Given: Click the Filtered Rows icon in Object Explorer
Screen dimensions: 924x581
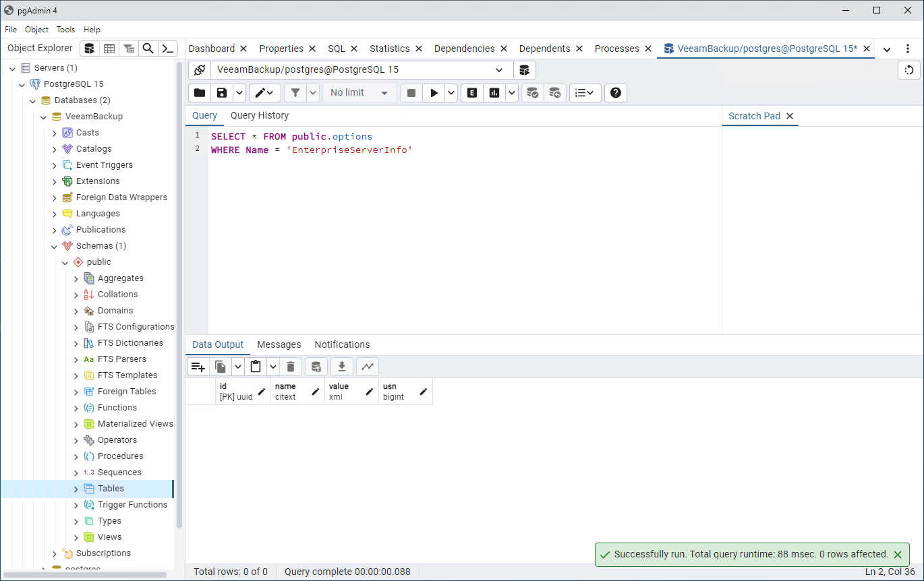Looking at the screenshot, I should [x=128, y=49].
